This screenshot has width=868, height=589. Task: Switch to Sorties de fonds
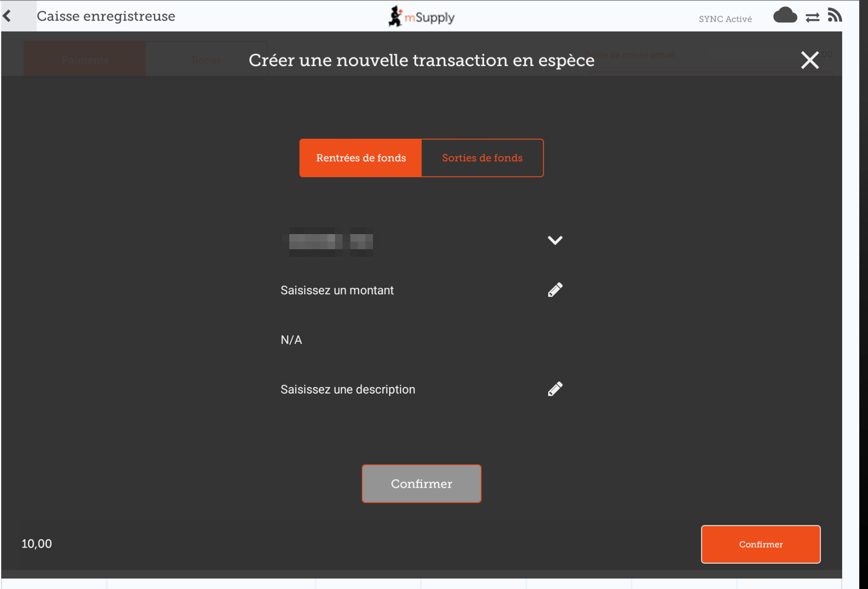pos(482,158)
